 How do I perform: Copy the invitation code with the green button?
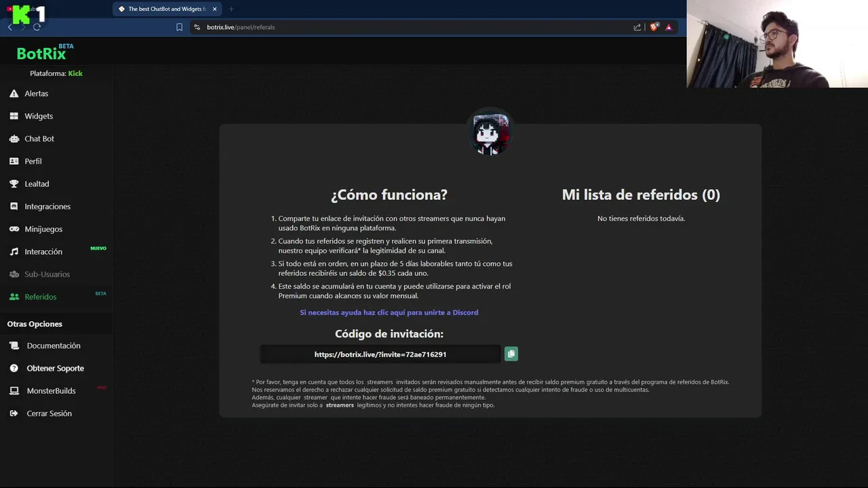pos(511,354)
